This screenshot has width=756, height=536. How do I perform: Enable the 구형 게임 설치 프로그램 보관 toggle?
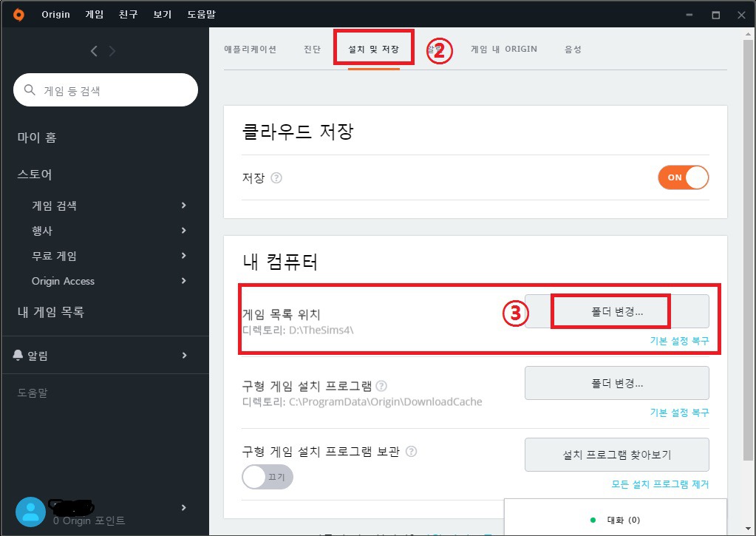pyautogui.click(x=268, y=478)
